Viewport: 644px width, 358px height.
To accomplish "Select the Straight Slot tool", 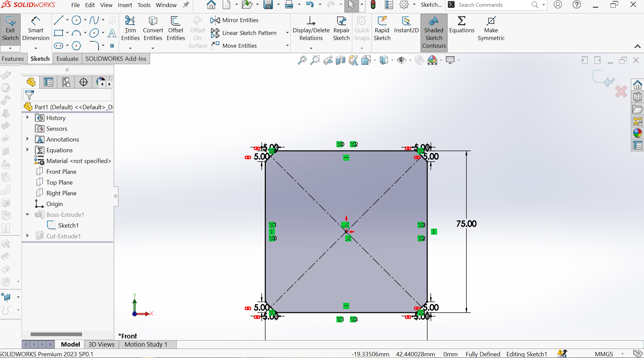I will [x=59, y=45].
